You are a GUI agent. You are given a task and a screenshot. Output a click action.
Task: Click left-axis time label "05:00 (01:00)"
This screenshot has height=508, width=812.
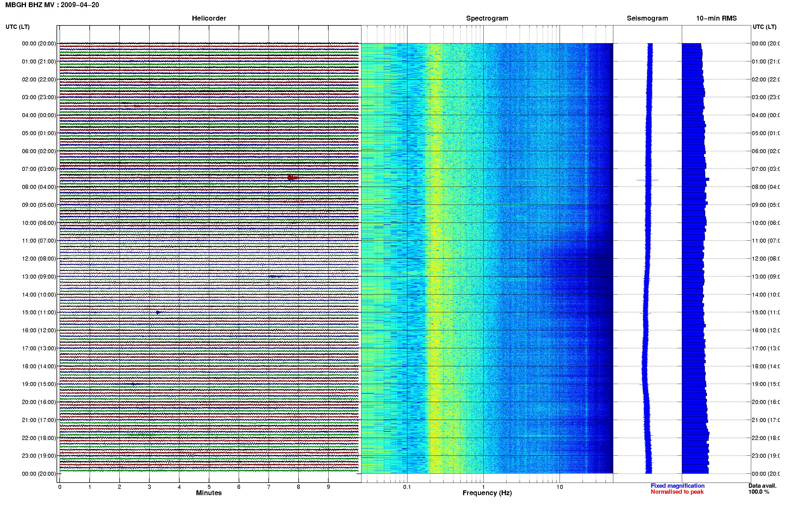[x=39, y=133]
